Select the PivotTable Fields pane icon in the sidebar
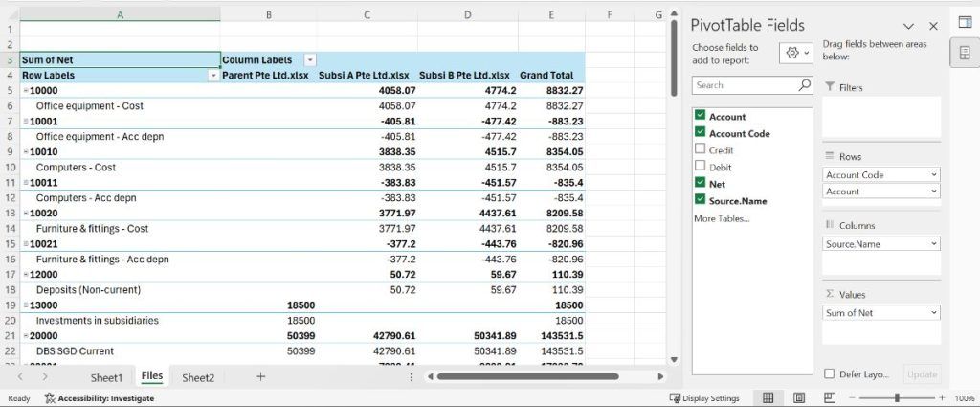 (965, 53)
